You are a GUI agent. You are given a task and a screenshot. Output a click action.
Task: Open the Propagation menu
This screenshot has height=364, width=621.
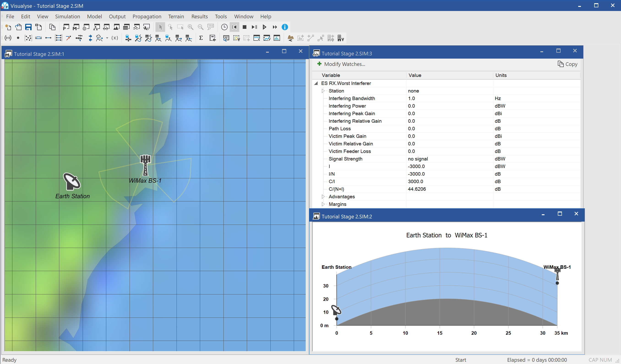[147, 16]
